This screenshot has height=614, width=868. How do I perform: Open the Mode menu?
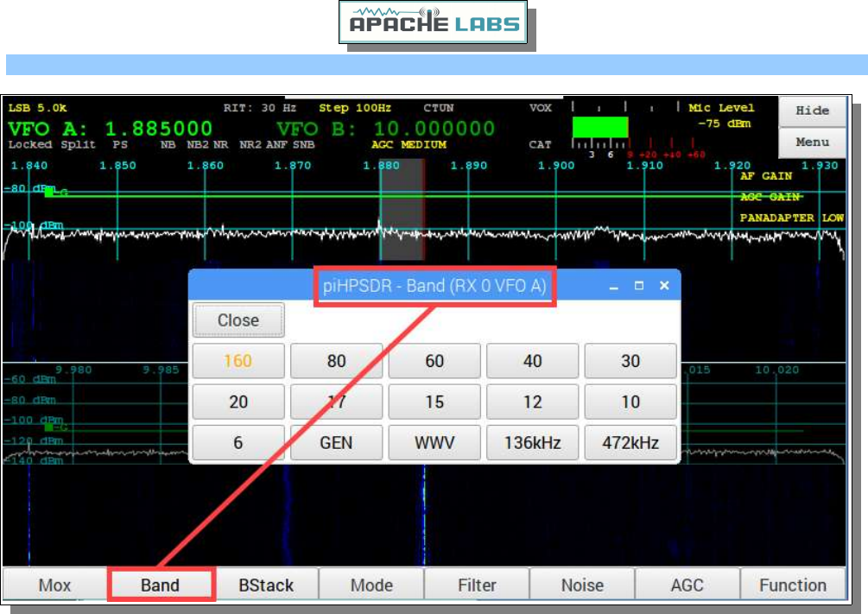coord(371,585)
